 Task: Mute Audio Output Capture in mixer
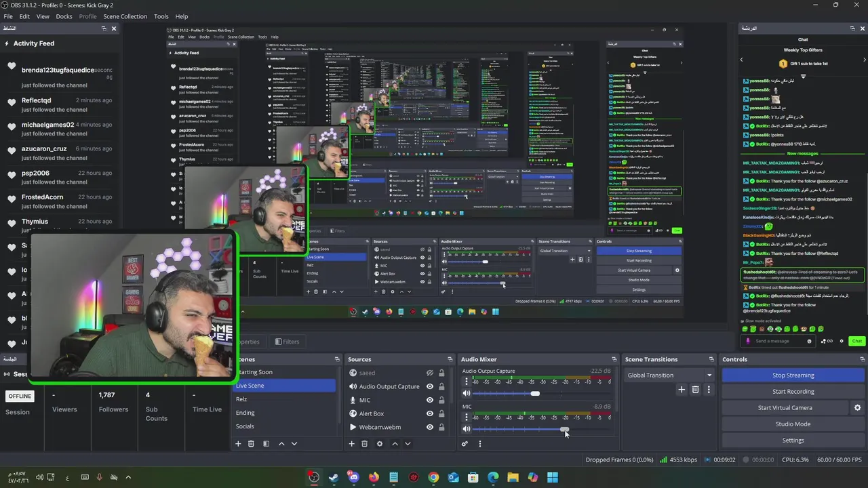click(x=467, y=393)
